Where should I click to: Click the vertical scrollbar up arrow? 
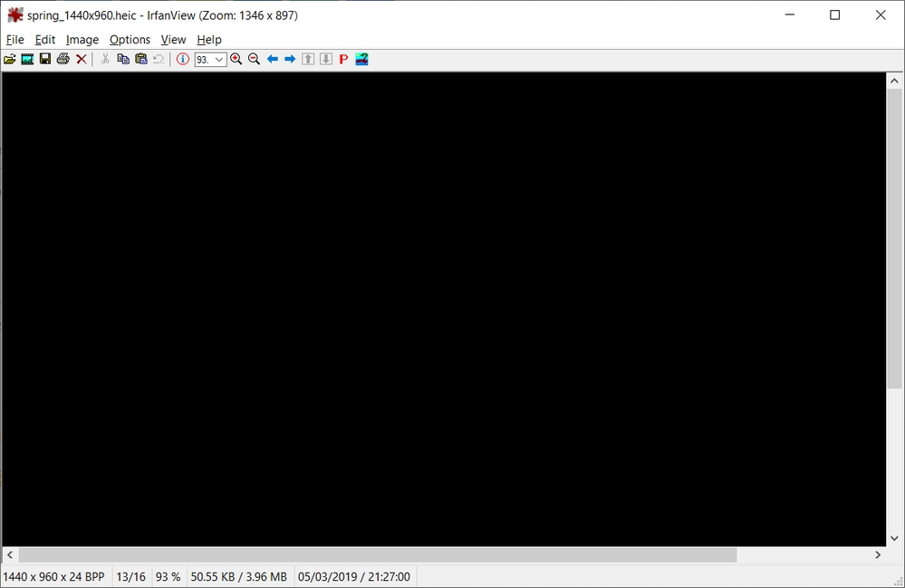pyautogui.click(x=894, y=81)
